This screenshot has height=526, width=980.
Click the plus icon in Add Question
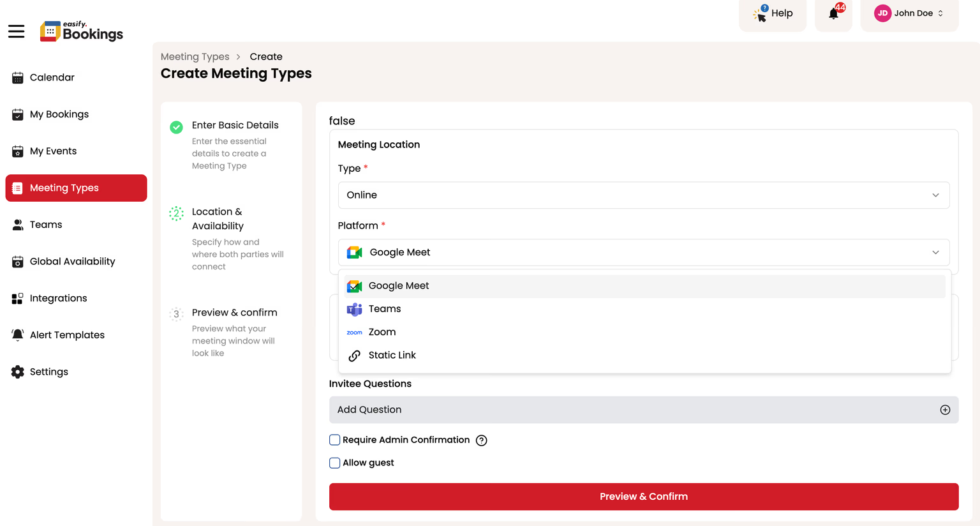point(945,410)
